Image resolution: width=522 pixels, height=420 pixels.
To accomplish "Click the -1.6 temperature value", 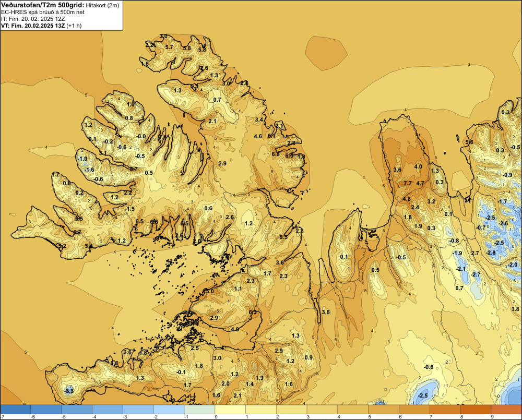I will (89, 170).
